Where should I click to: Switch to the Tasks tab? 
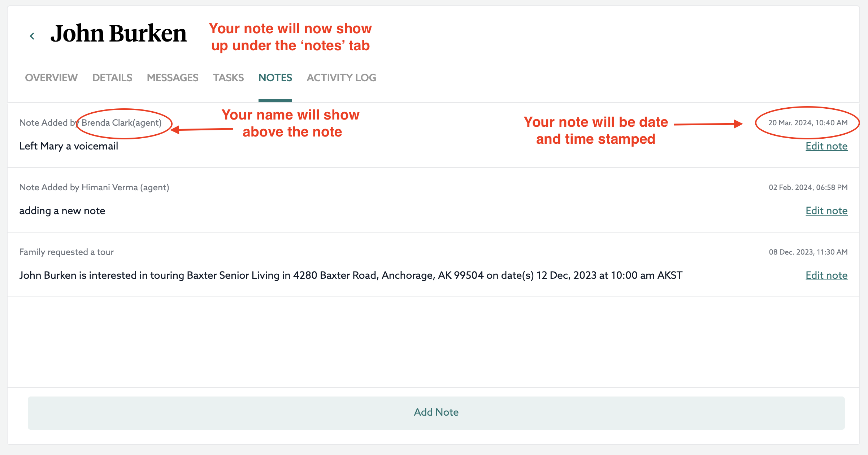(228, 78)
